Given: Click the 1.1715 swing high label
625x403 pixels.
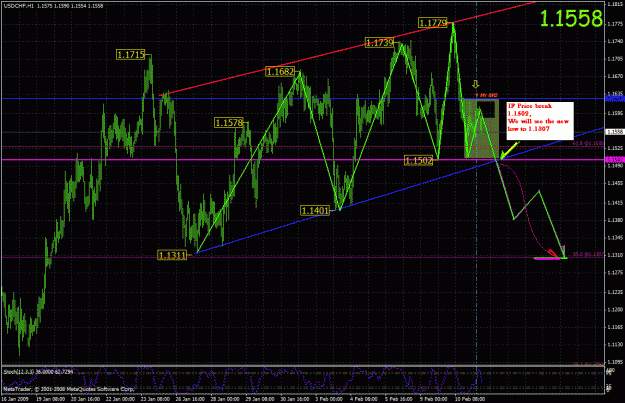Looking at the screenshot, I should [131, 55].
